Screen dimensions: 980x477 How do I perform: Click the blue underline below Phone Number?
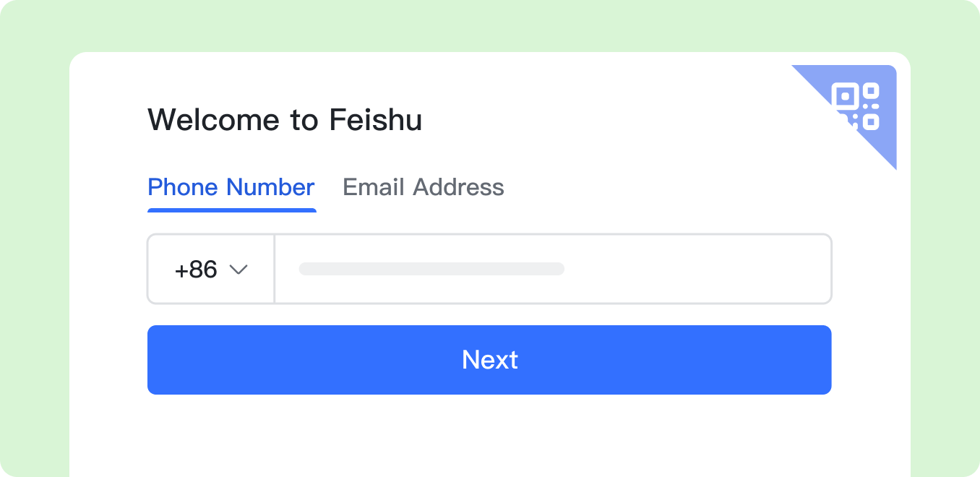[x=231, y=210]
